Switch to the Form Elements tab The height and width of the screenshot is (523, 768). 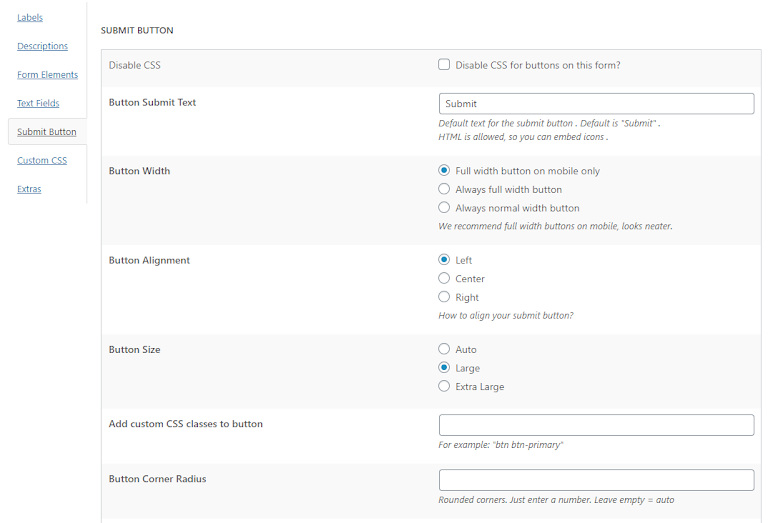pyautogui.click(x=46, y=75)
